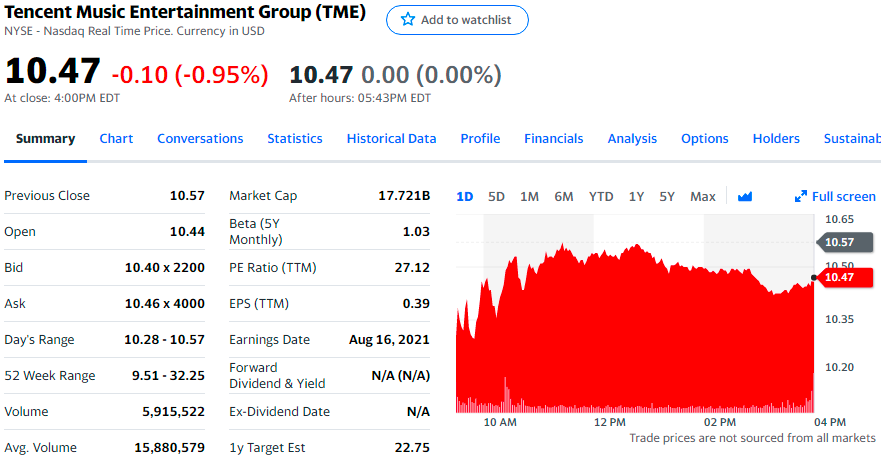Screen dimensions: 881x458
Task: Click the Add to watchlist button
Action: 457,20
